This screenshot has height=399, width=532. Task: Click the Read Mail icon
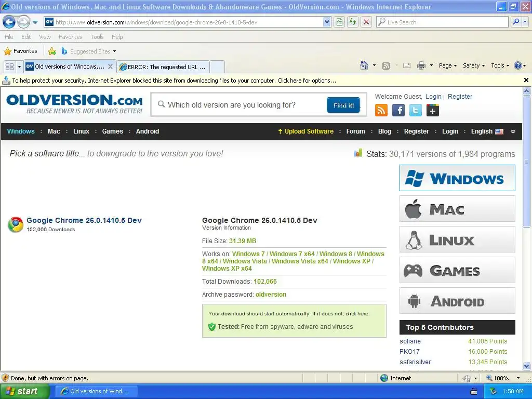click(x=407, y=65)
